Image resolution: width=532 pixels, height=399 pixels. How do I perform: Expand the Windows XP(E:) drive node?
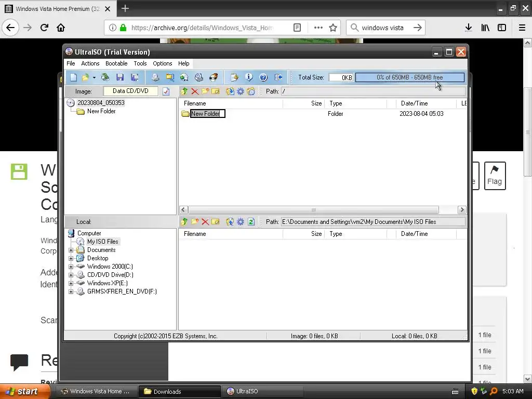coord(71,283)
